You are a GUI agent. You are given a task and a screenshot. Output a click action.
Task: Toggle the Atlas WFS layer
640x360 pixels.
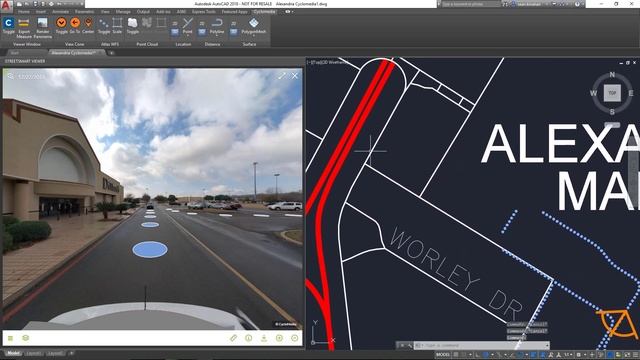pos(104,25)
